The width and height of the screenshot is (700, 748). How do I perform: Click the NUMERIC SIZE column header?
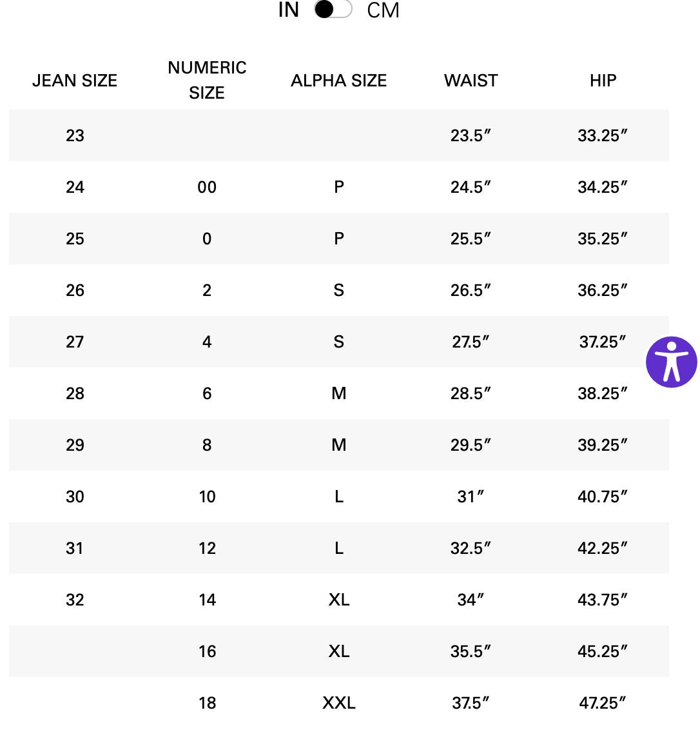coord(207,80)
